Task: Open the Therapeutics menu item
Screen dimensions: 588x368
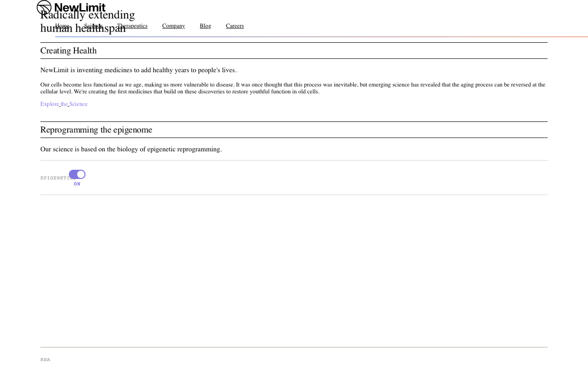Action: point(132,26)
